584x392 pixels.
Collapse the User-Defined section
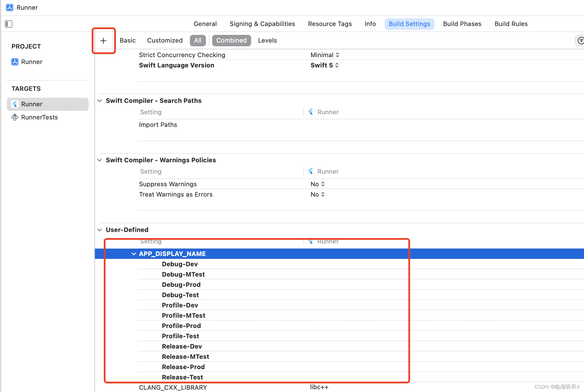[x=100, y=230]
